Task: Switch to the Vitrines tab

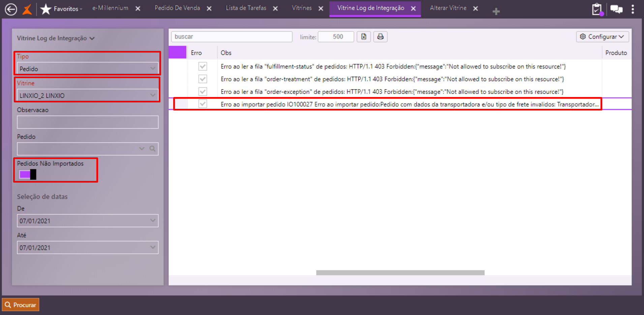Action: tap(302, 8)
